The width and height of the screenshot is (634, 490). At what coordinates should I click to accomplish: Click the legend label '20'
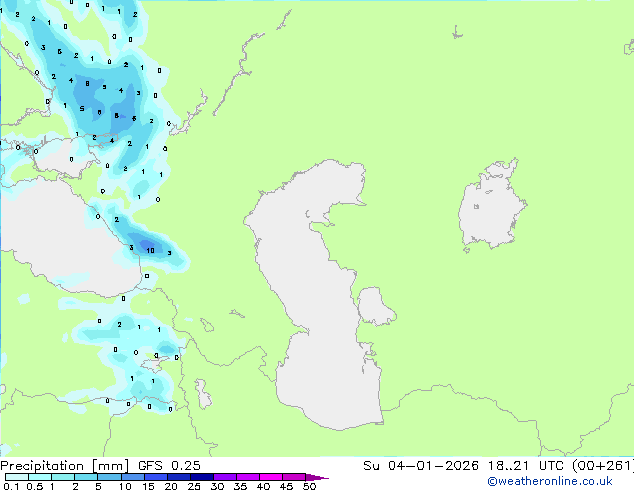click(x=171, y=486)
